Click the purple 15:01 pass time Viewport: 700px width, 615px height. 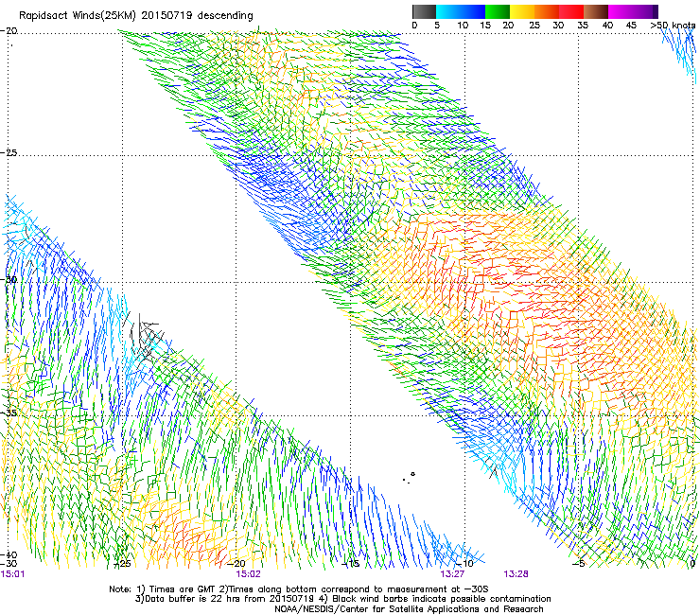[x=12, y=574]
